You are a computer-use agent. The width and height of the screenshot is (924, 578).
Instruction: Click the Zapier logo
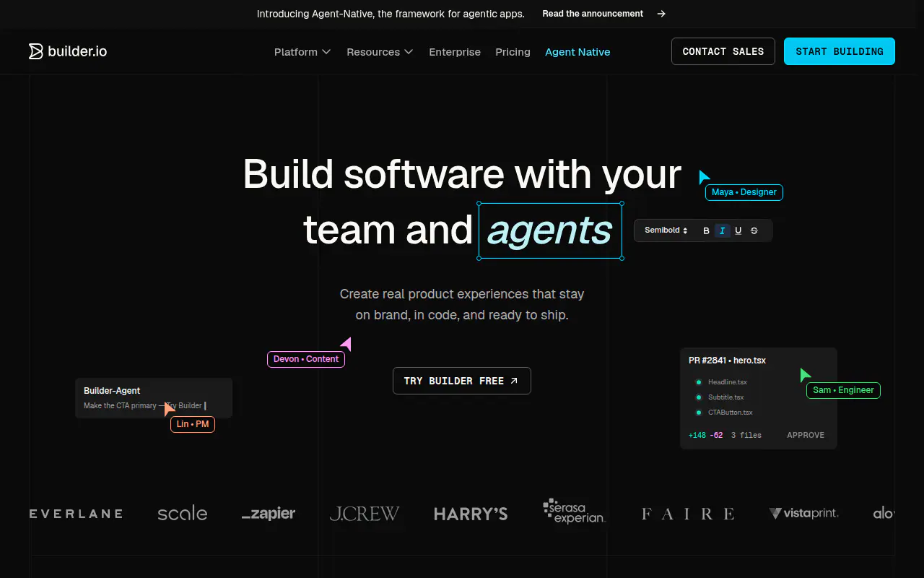tap(269, 514)
